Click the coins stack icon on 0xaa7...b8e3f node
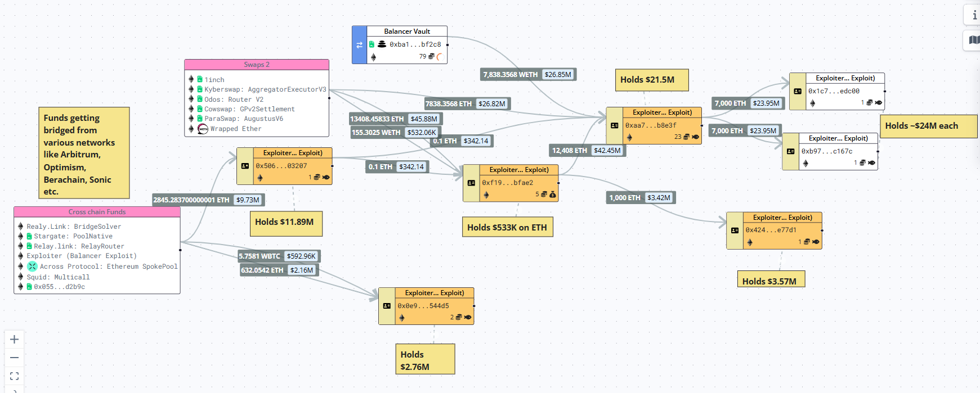Screen dimensions: 980x393 click(x=687, y=137)
